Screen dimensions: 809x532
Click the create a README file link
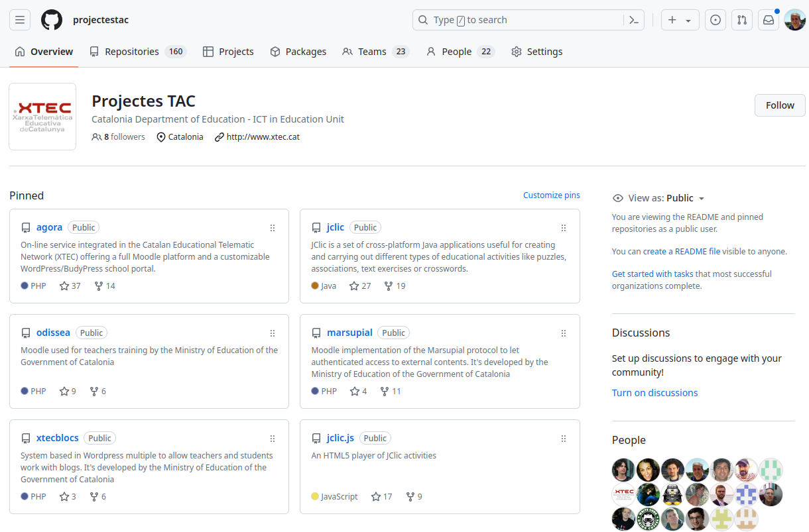pos(682,252)
